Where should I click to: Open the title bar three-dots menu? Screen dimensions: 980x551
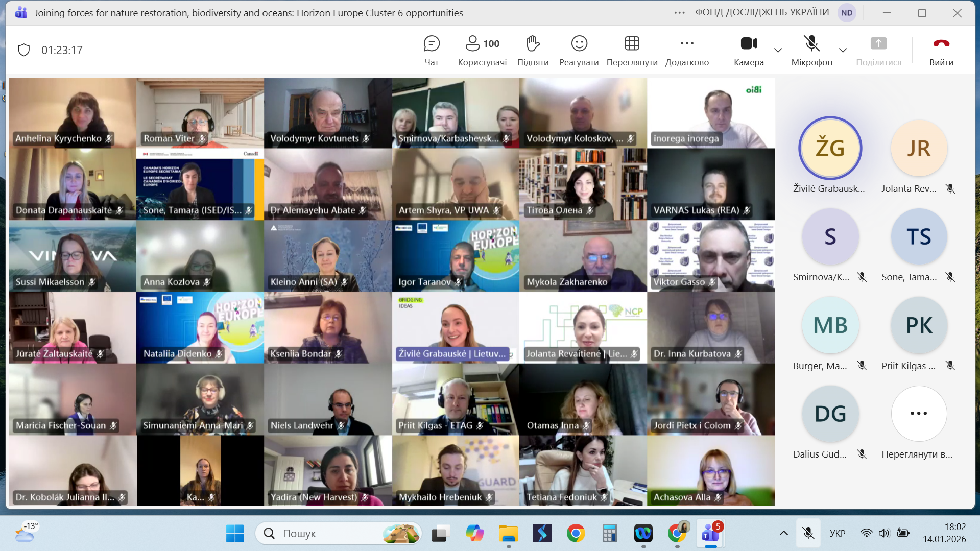click(679, 13)
